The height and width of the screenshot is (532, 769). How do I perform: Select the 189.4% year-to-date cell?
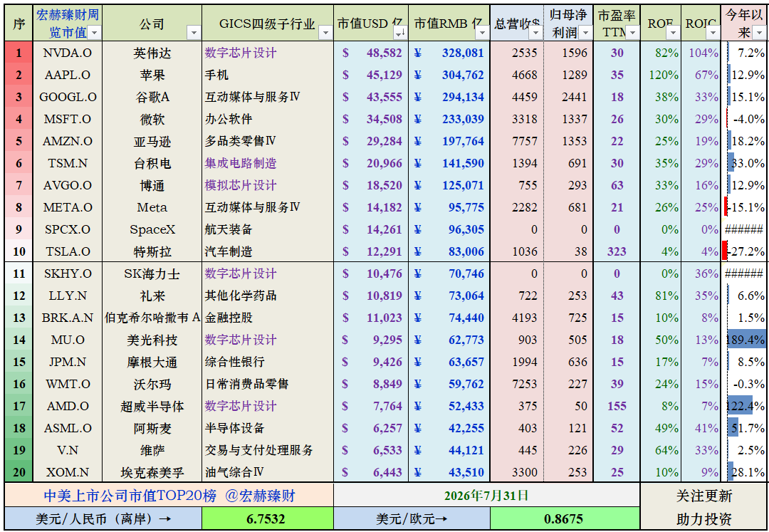coord(744,340)
